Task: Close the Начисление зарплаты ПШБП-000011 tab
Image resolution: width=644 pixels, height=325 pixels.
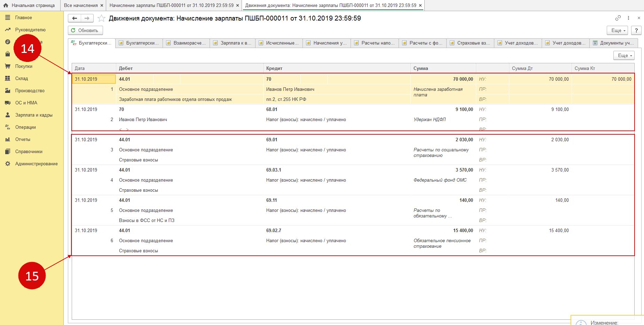Action: [x=237, y=6]
